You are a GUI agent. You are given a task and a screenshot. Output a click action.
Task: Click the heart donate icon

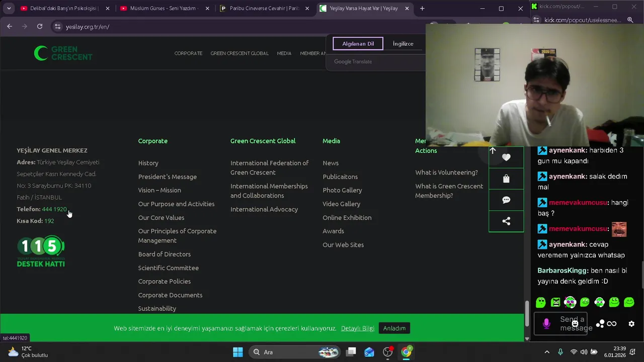point(506,157)
